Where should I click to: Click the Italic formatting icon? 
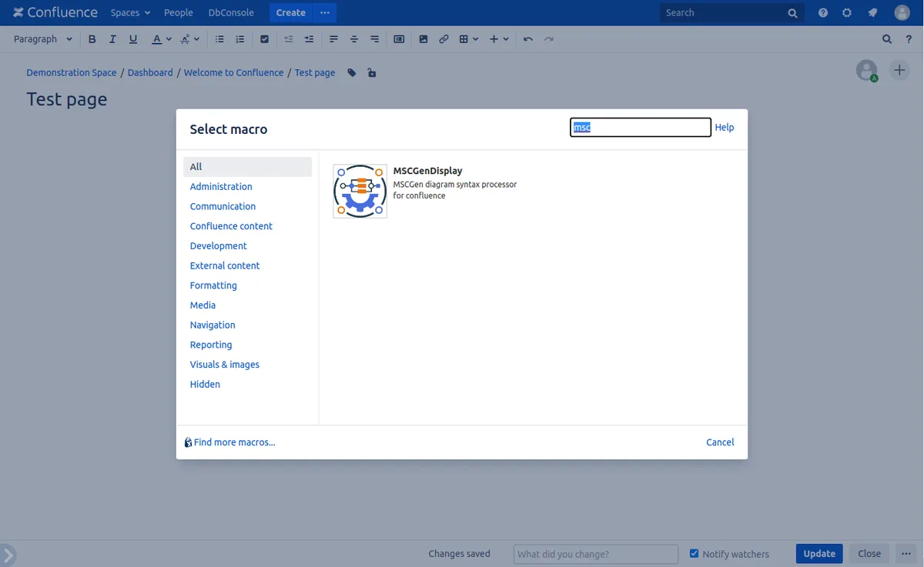click(x=112, y=39)
